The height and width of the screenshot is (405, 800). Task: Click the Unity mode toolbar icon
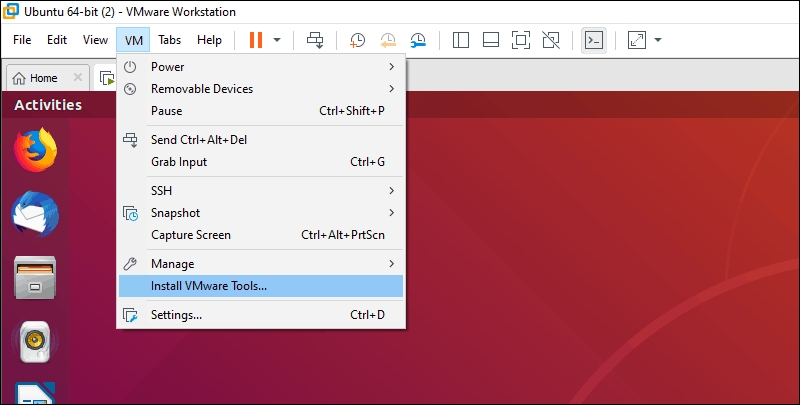coord(551,40)
